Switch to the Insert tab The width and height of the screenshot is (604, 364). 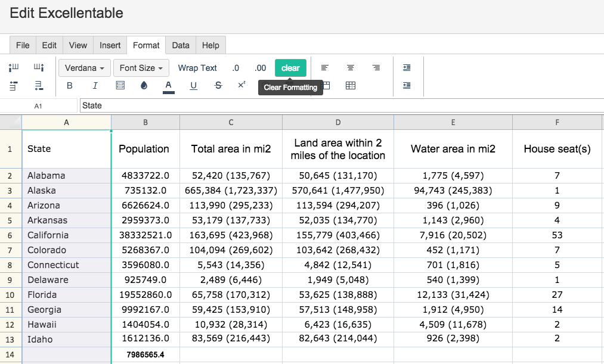(110, 45)
